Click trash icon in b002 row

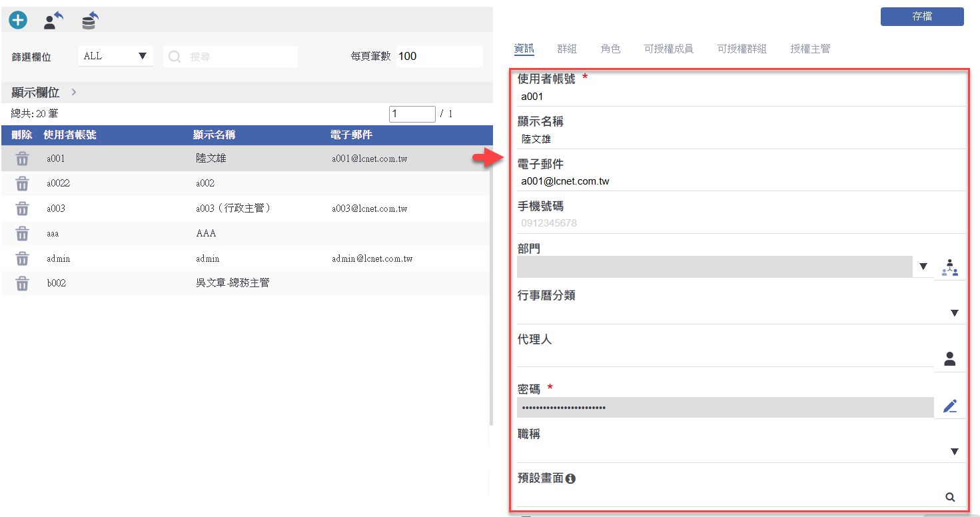tap(23, 283)
